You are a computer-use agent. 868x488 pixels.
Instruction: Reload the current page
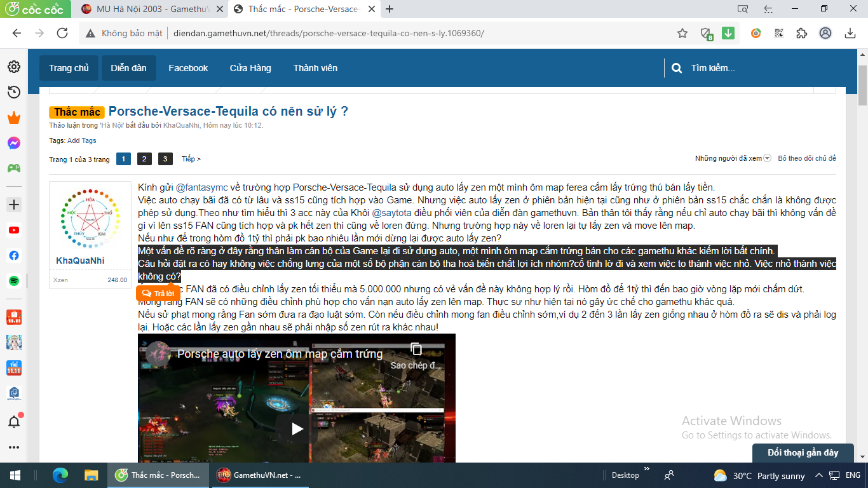[62, 33]
